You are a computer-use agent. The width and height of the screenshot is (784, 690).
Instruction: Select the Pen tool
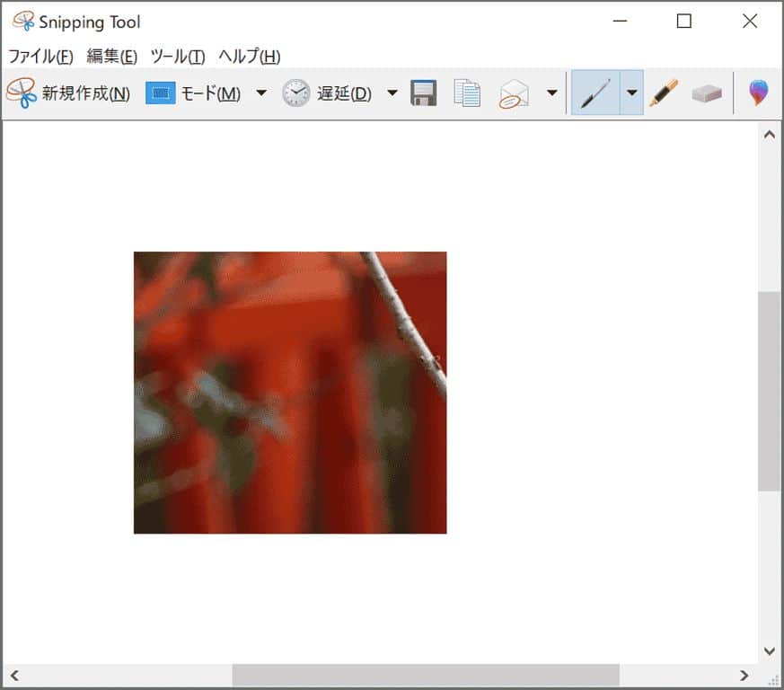coord(595,93)
